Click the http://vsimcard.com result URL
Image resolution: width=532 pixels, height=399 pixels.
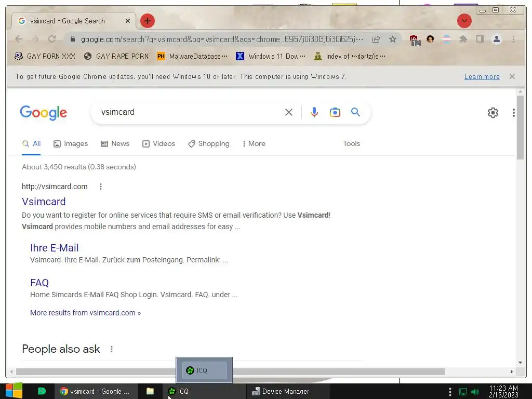coord(55,187)
